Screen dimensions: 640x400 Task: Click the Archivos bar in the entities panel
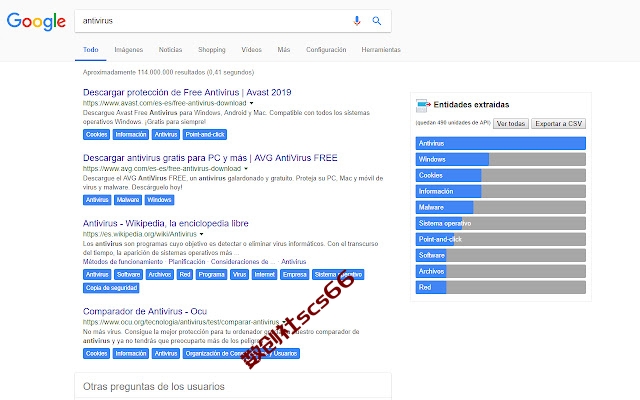pos(500,271)
